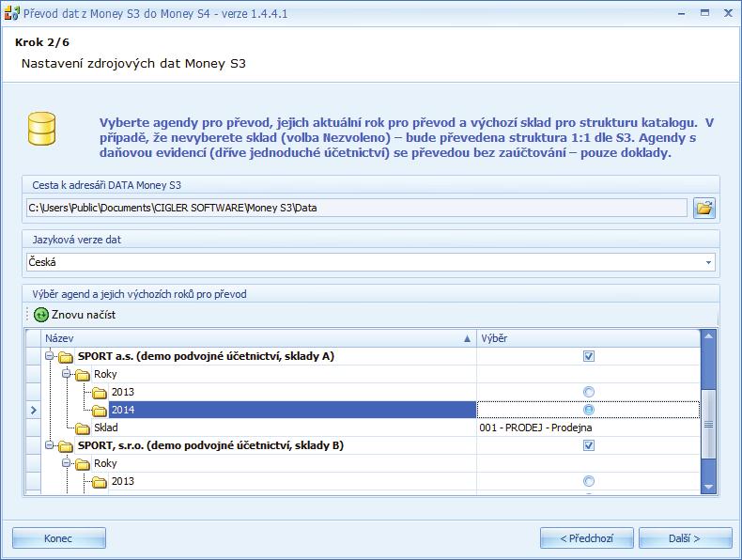This screenshot has width=742, height=560.
Task: Uncheck the SPORT a.s. selection checkbox
Action: (x=589, y=356)
